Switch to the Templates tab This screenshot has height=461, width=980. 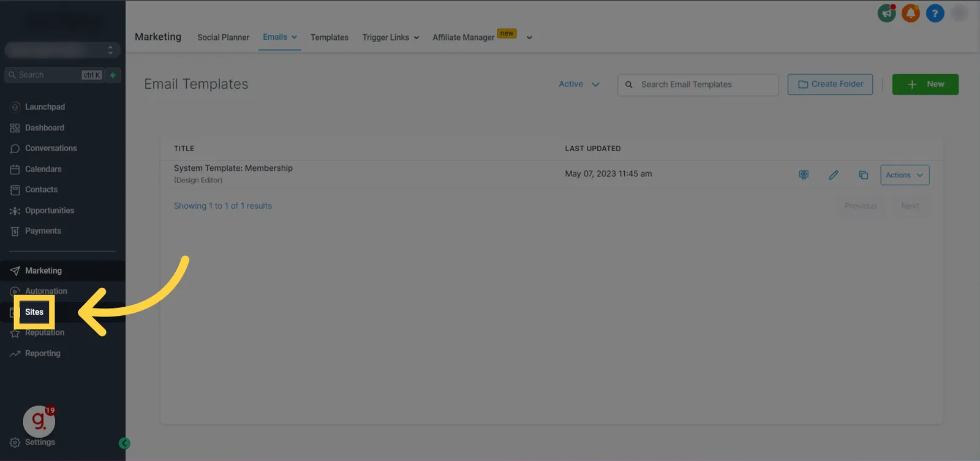[329, 37]
